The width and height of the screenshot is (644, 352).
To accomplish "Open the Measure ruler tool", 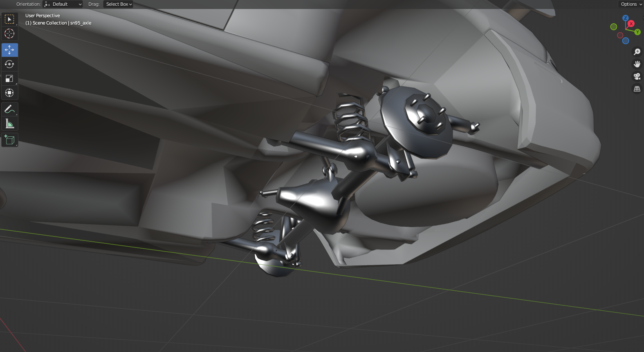I will [9, 123].
